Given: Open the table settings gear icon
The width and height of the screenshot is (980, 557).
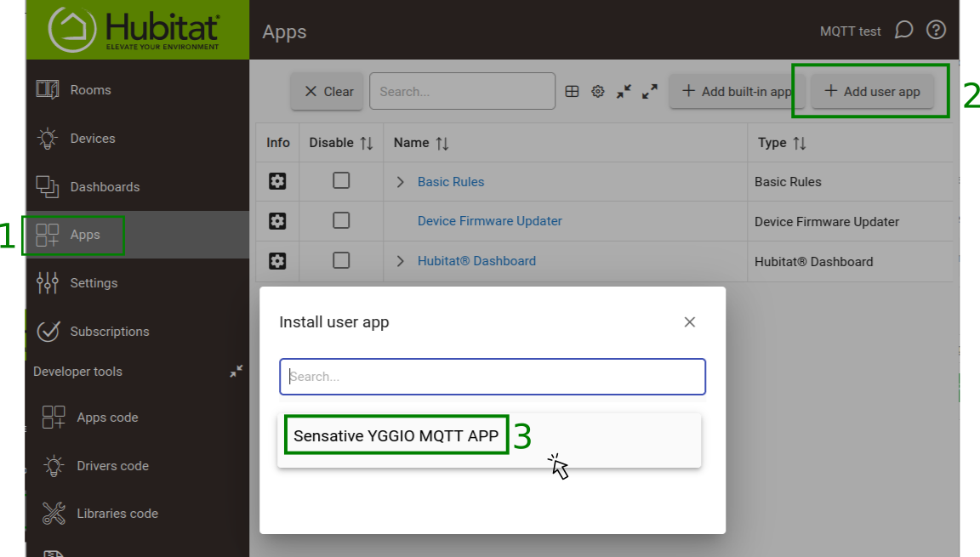Looking at the screenshot, I should [598, 91].
